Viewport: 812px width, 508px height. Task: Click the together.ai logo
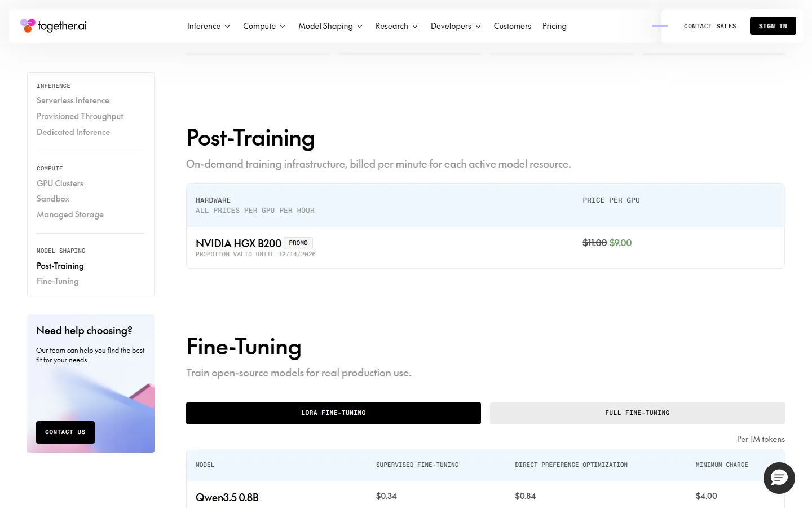pos(54,26)
